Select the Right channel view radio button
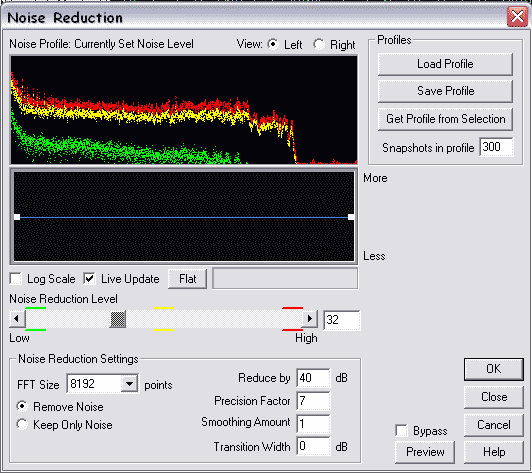Viewport: 532px width, 473px height. pos(319,44)
